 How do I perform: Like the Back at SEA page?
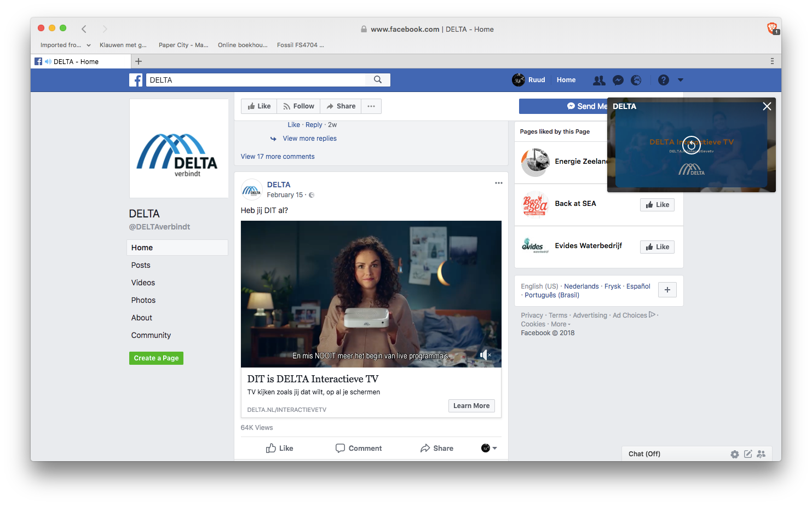tap(657, 205)
